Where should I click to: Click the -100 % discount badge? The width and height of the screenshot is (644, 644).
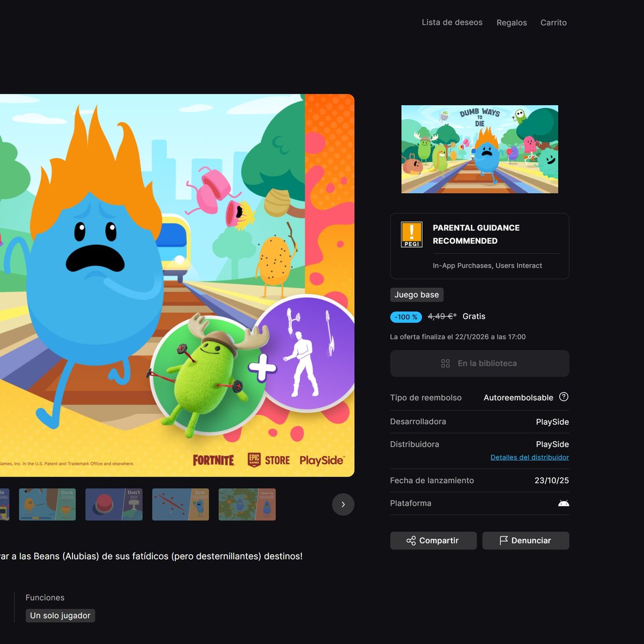coord(406,317)
